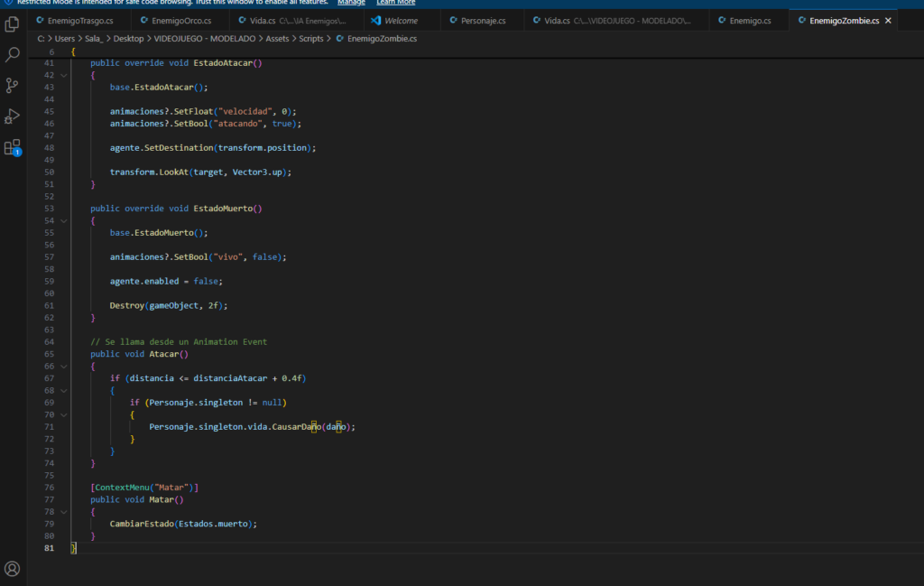Click the EstadoAtacar method name on line 41
Screen dimensions: 924x586
[x=223, y=63]
